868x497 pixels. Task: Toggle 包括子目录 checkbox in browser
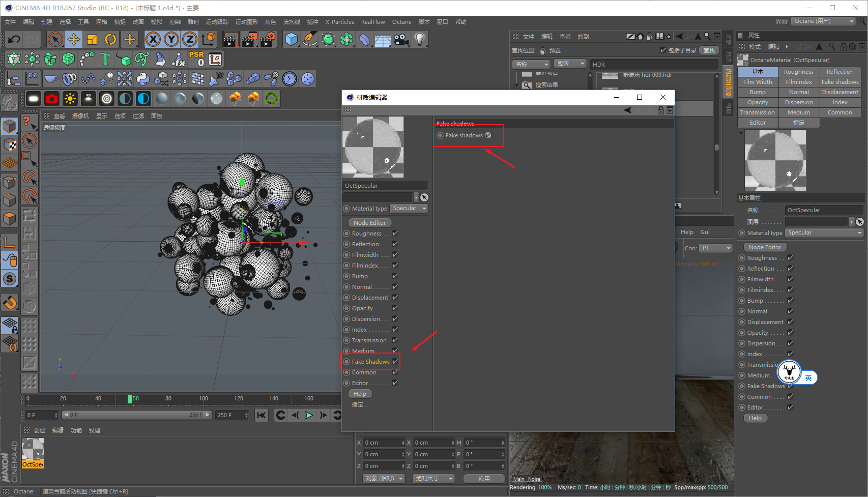click(663, 50)
